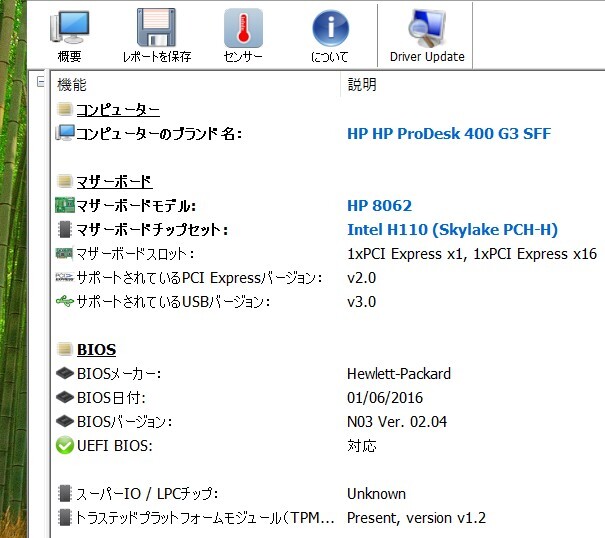Click the TPM row chip icon
This screenshot has height=538, width=605.
[x=64, y=517]
